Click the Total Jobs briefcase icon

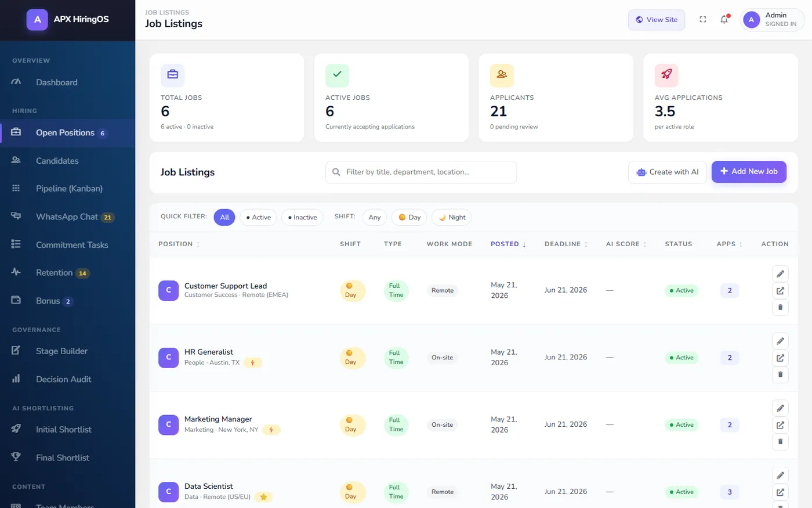click(172, 75)
